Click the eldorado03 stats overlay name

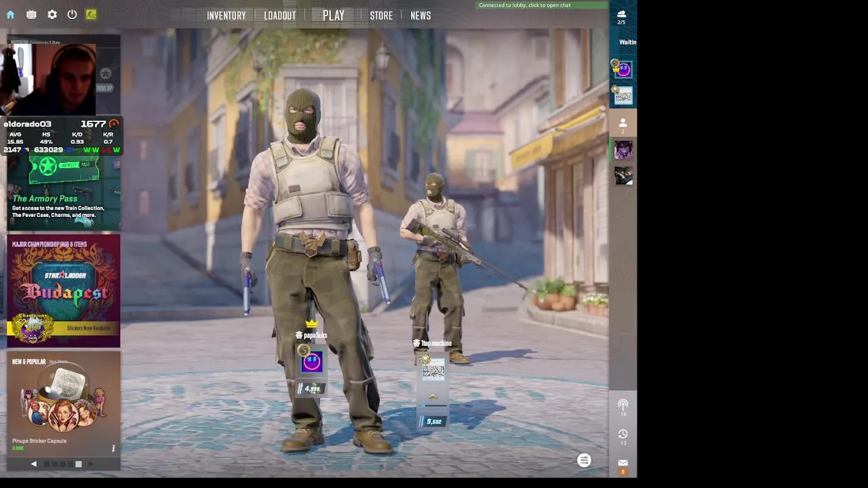(x=27, y=124)
